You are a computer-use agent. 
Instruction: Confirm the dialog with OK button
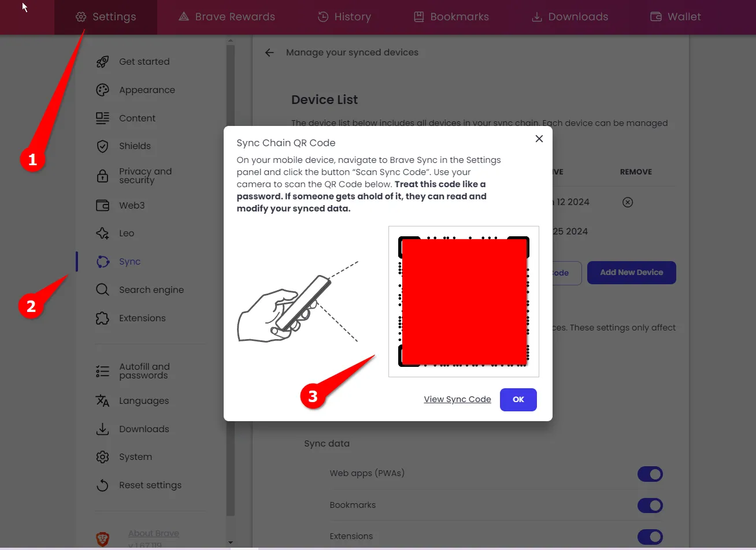click(x=518, y=400)
